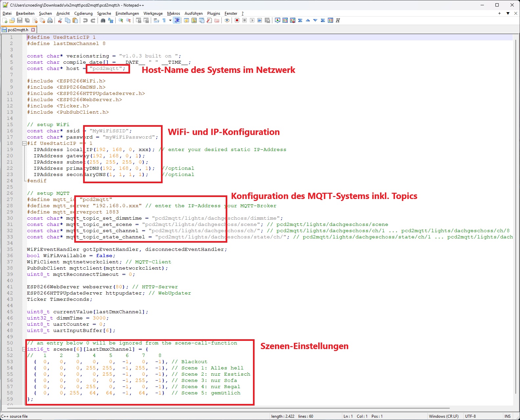
Task: Toggle the indent guide toolbar button
Action: click(x=177, y=20)
